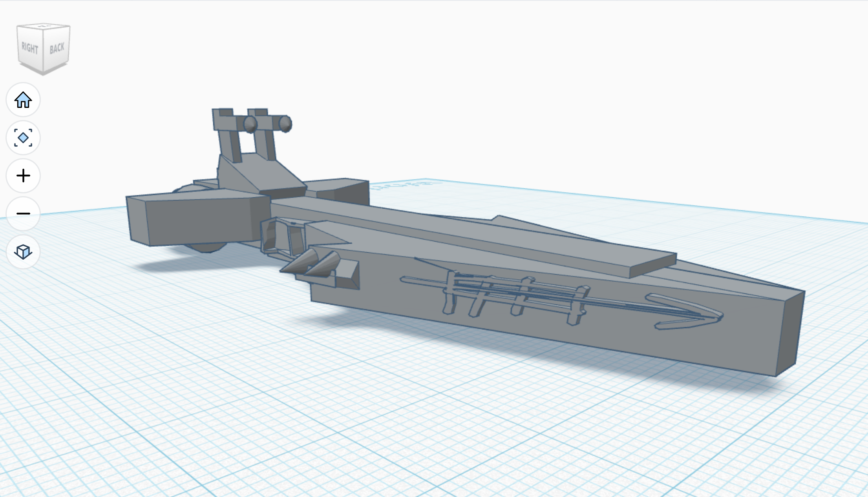The height and width of the screenshot is (497, 868).
Task: Click the top face of the view cube
Action: (44, 26)
